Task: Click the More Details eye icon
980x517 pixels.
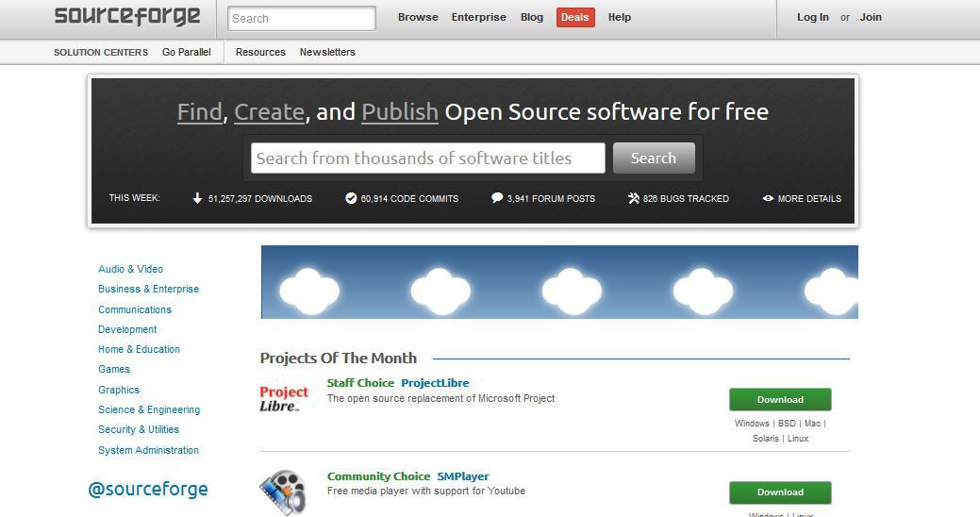Action: (768, 198)
